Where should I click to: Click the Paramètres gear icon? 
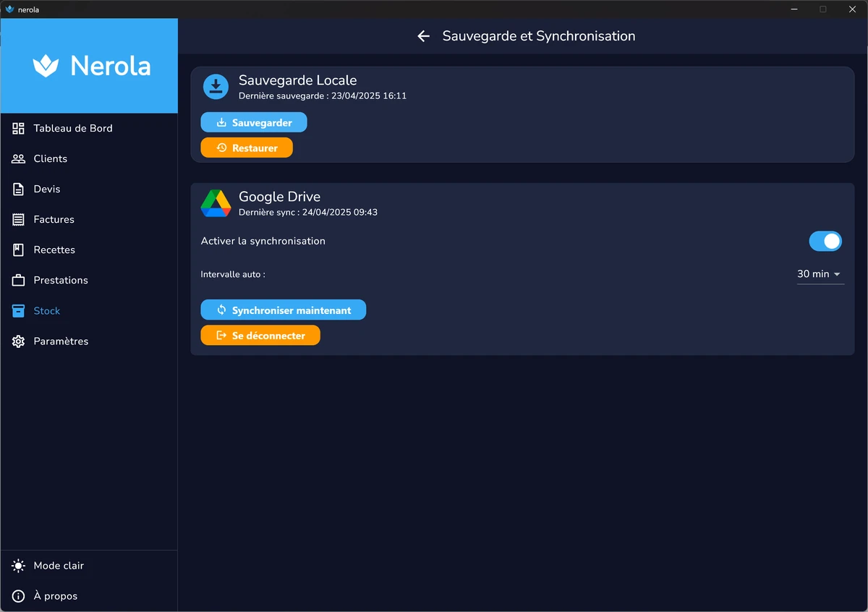pyautogui.click(x=19, y=341)
